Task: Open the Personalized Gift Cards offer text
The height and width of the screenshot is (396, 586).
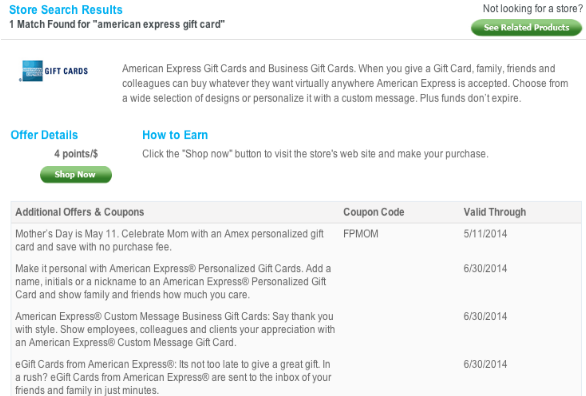Action: (x=173, y=281)
